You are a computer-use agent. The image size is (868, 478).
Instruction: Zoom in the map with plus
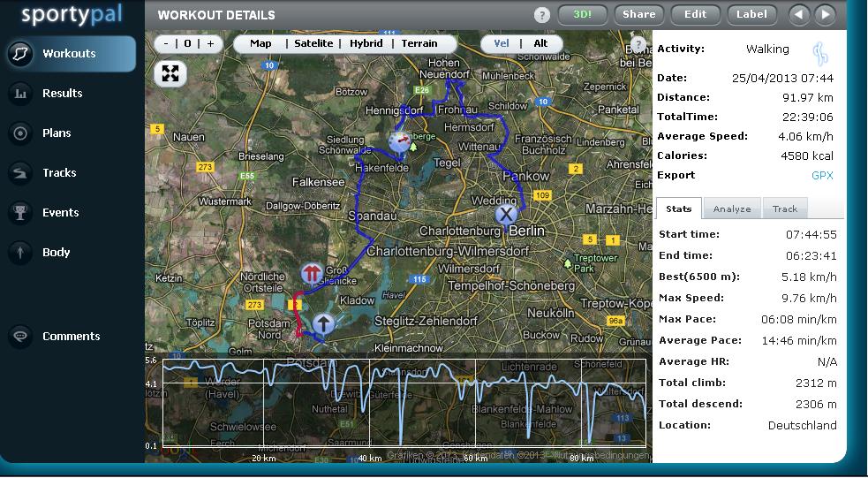[210, 43]
